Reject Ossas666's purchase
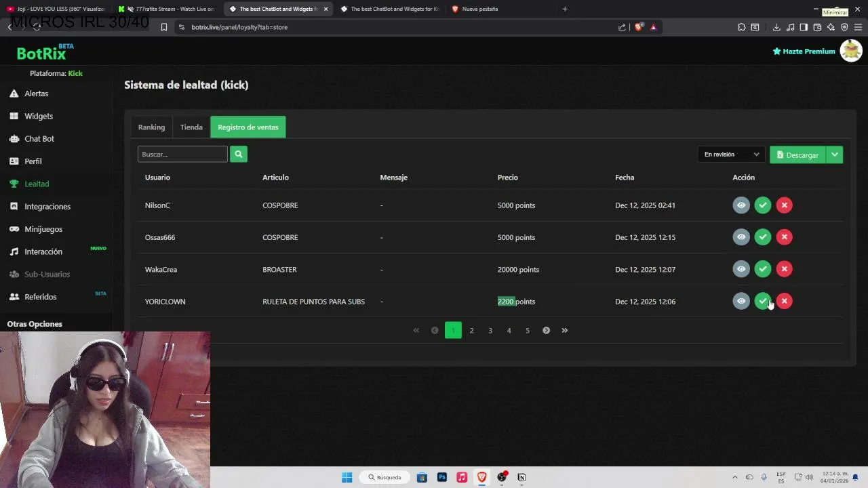This screenshot has width=868, height=488. click(784, 237)
